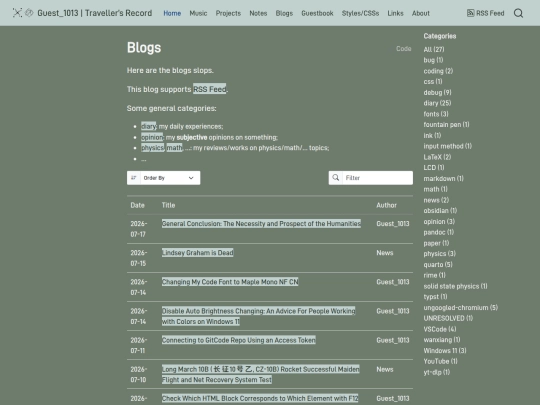
Task: Select yt-dlp (1) category
Action: (437, 372)
